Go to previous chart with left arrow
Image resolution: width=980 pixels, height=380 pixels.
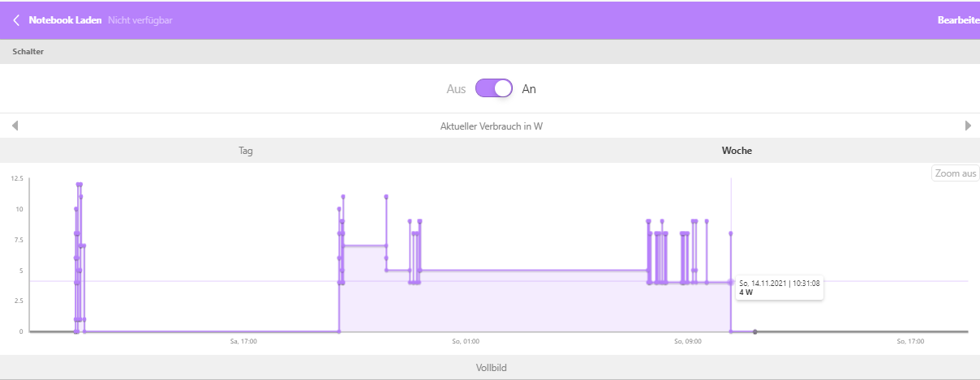(x=15, y=126)
